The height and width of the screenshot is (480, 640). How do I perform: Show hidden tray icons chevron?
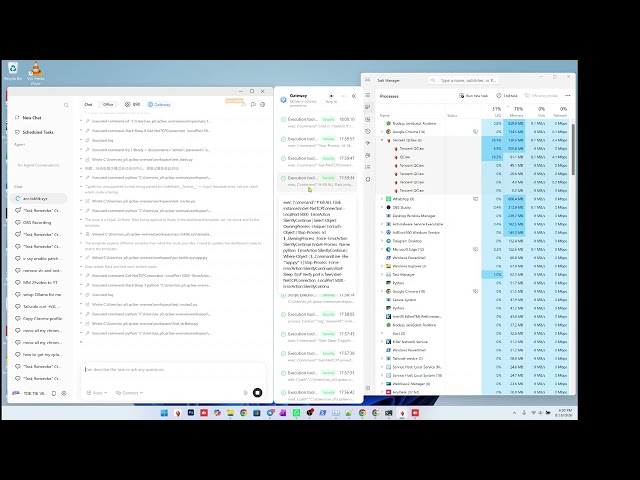click(514, 413)
